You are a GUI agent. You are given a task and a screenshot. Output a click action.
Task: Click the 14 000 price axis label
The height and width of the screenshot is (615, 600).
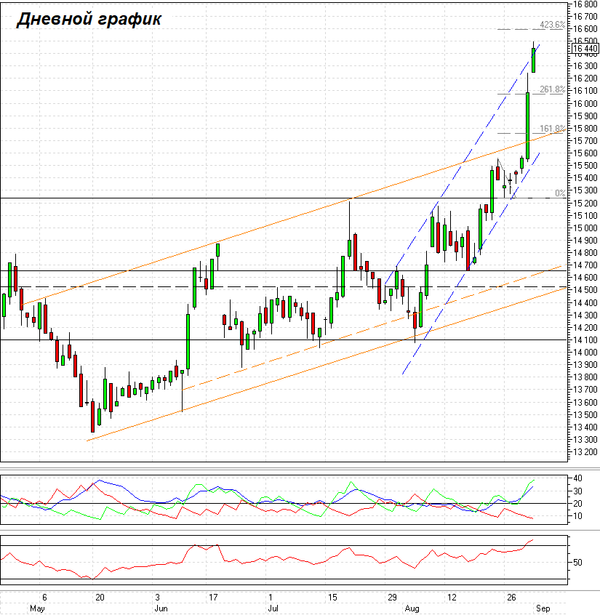click(x=585, y=352)
